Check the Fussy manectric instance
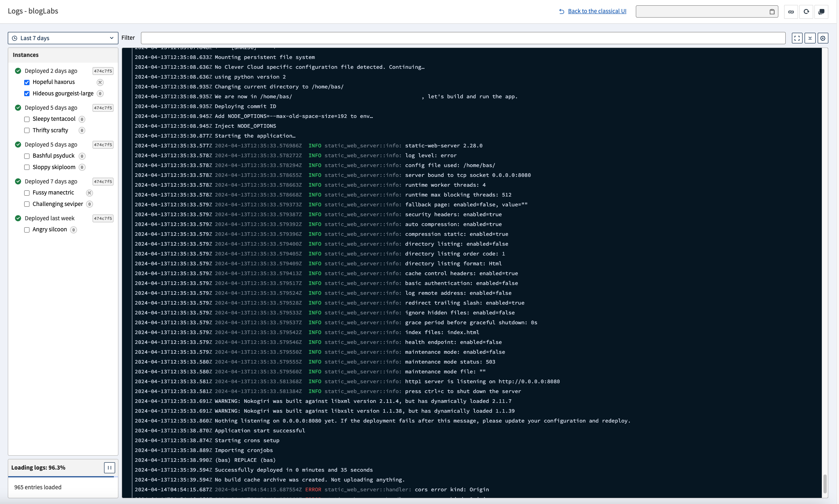Viewport: 839px width, 504px height. [27, 193]
